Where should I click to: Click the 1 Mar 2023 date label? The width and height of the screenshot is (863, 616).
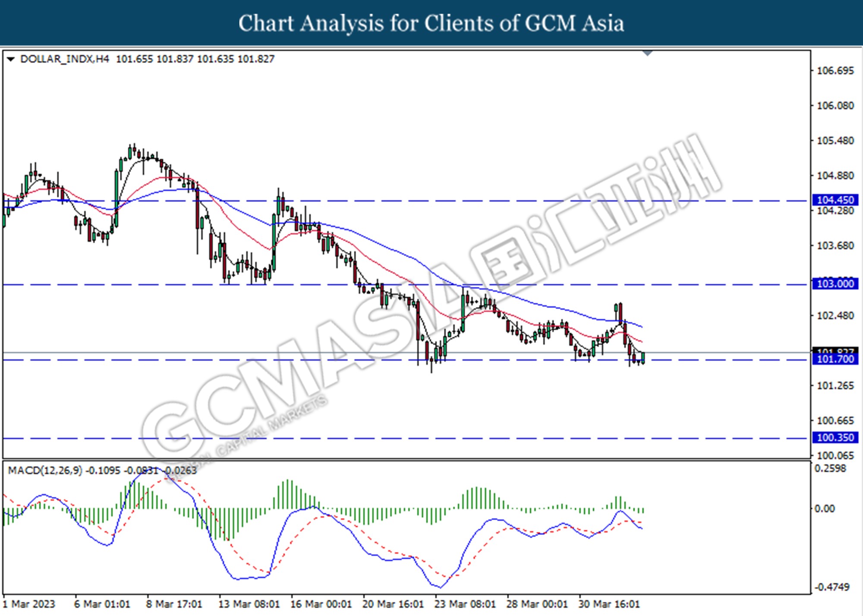[x=29, y=604]
